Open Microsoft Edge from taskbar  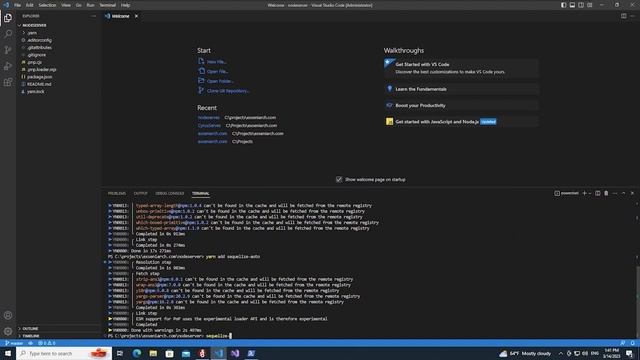[x=137, y=353]
